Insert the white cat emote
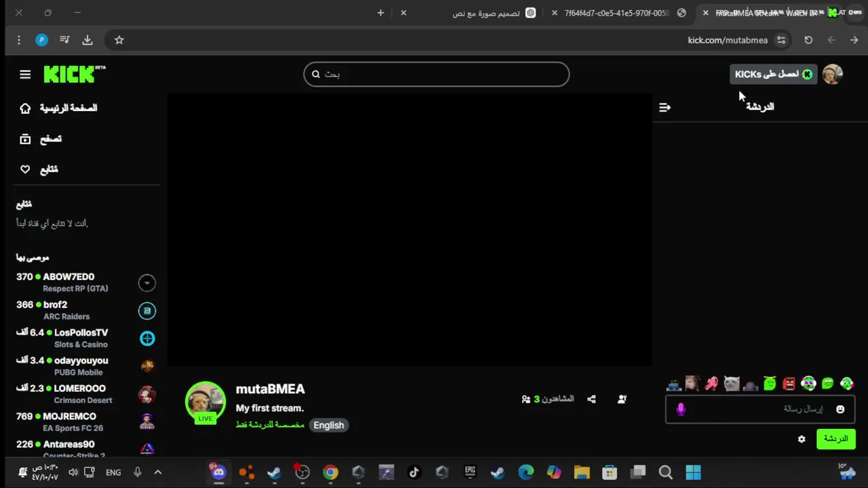Image resolution: width=868 pixels, height=488 pixels. pos(731,384)
